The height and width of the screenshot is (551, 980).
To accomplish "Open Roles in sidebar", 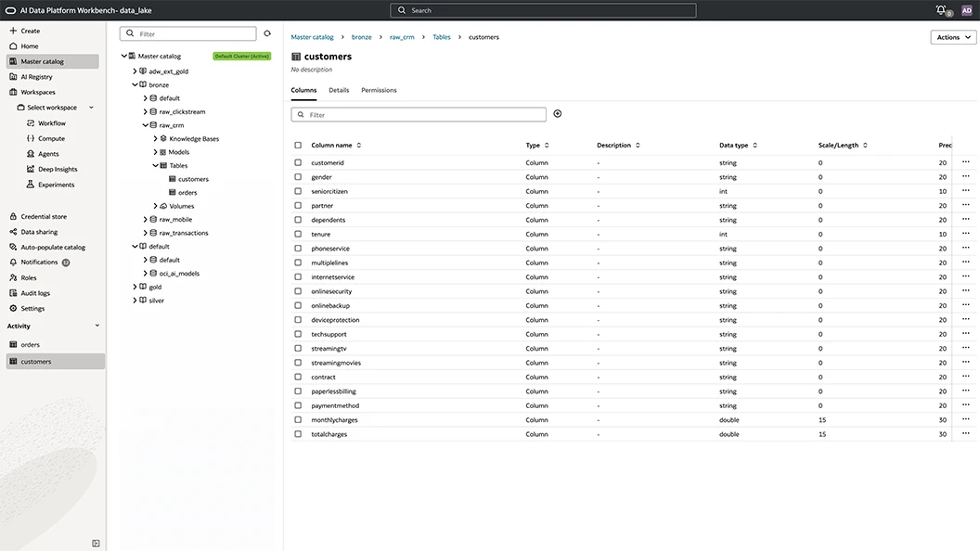I will [23, 278].
